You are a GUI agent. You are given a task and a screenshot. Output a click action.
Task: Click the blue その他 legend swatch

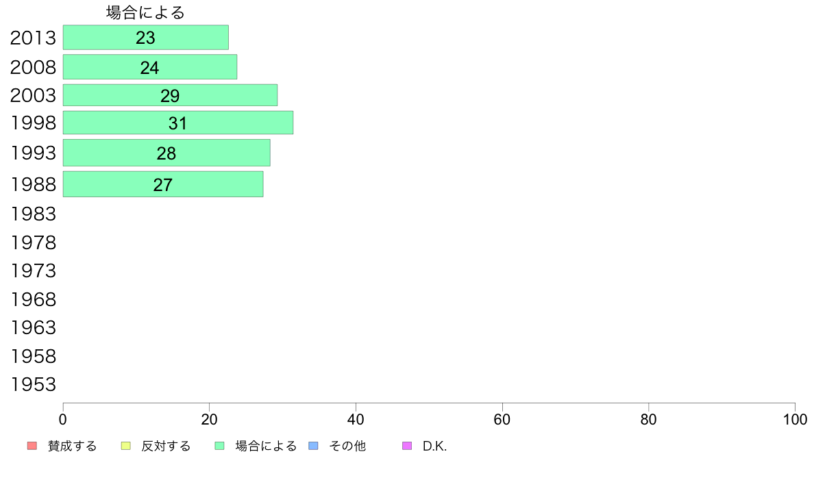pos(314,446)
